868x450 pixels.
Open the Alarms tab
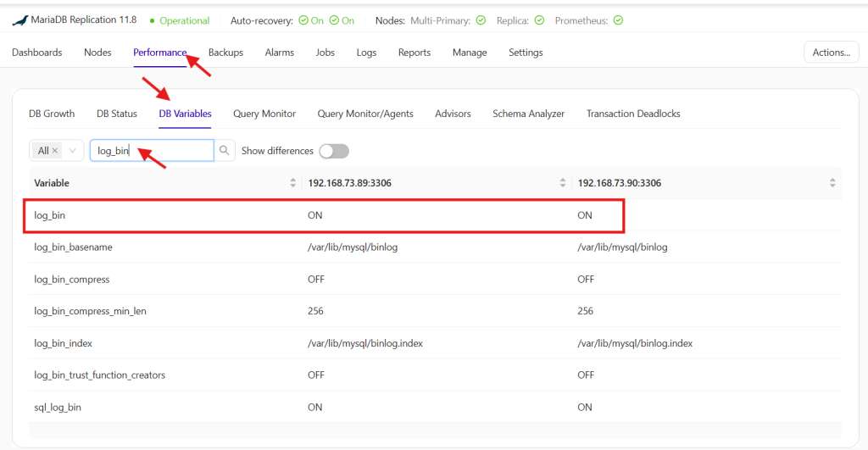[x=280, y=53]
